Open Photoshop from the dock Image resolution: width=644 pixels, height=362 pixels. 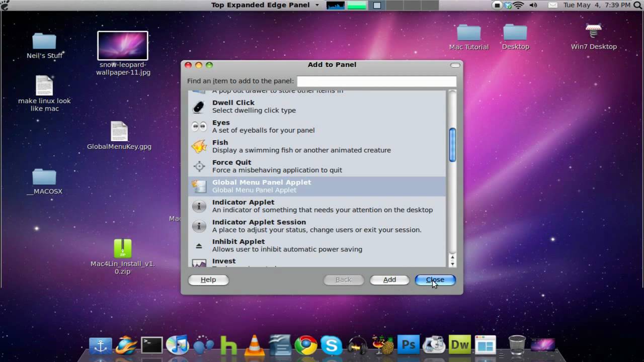409,345
